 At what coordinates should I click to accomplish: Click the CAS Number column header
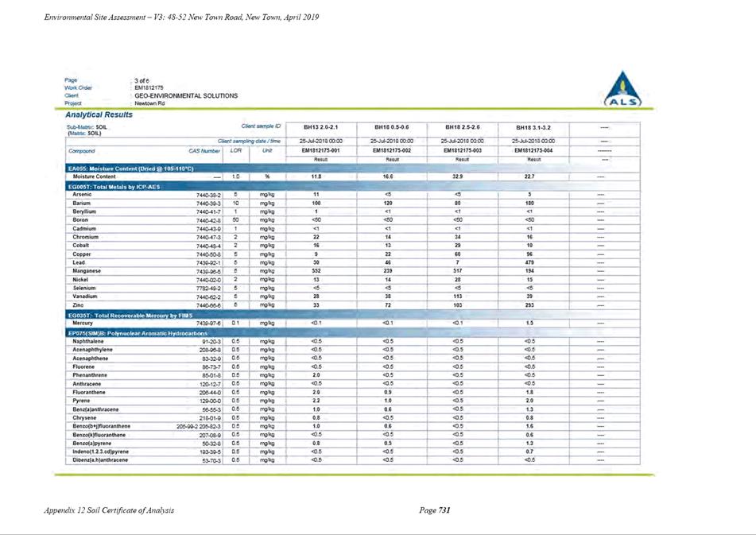[x=204, y=151]
